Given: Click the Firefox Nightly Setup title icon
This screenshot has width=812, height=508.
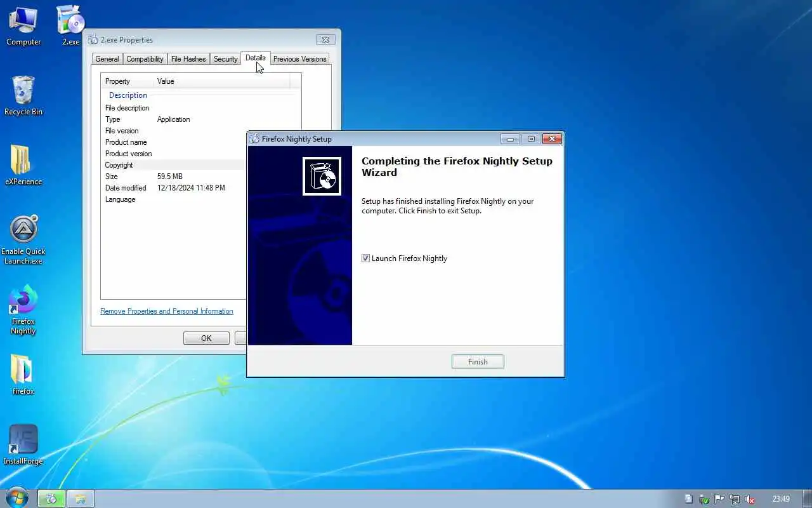Looking at the screenshot, I should click(x=255, y=138).
